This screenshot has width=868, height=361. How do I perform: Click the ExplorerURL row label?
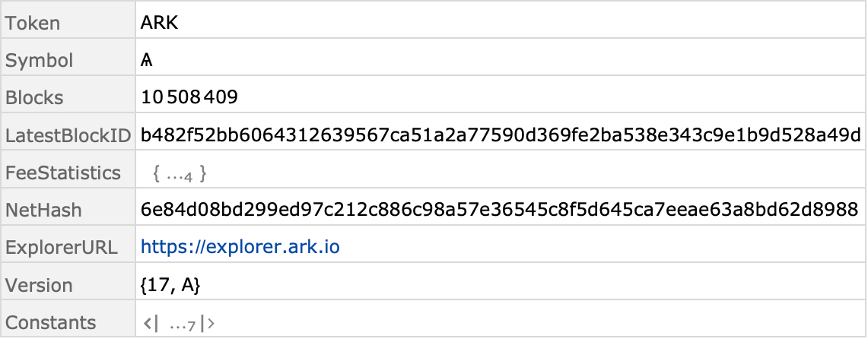pyautogui.click(x=62, y=249)
